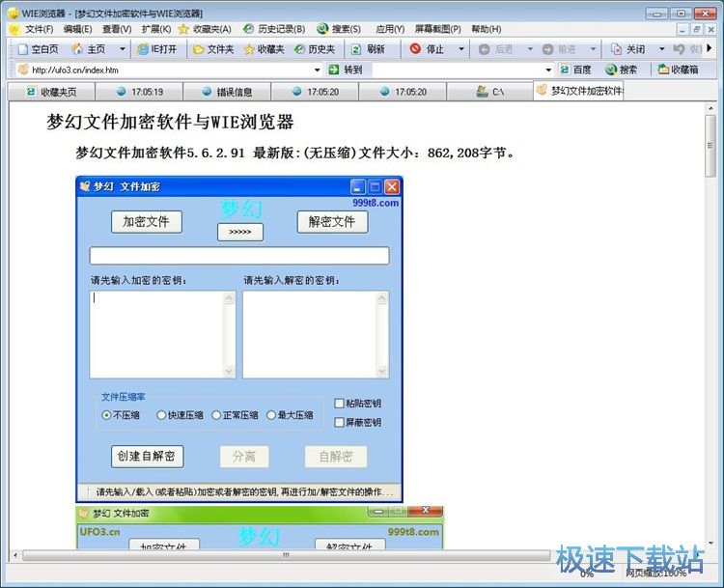This screenshot has width=724, height=588.
Task: Switch to the 17:05:19 tab
Action: (139, 92)
